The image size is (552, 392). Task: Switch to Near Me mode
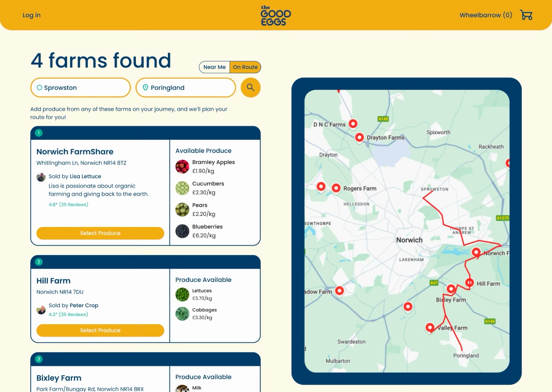click(x=215, y=67)
